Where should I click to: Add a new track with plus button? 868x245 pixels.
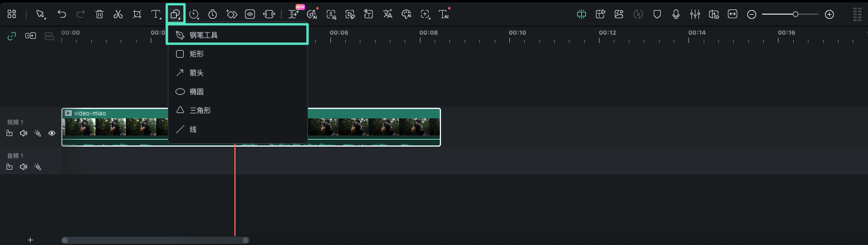coord(30,240)
